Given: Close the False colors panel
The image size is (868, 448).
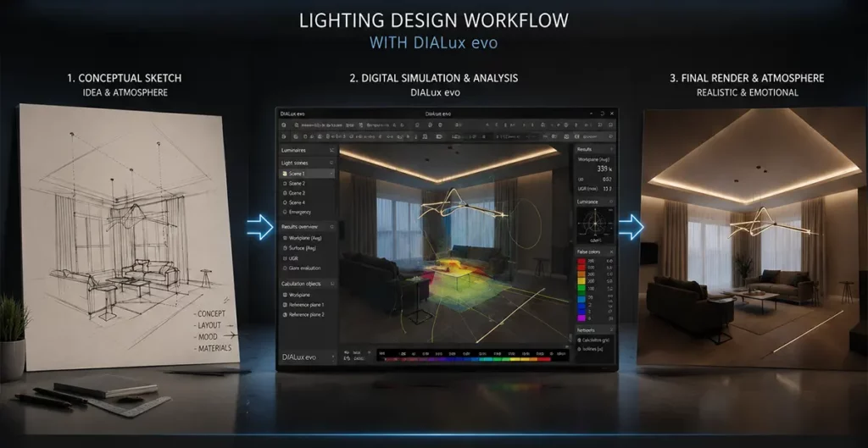Looking at the screenshot, I should point(611,252).
